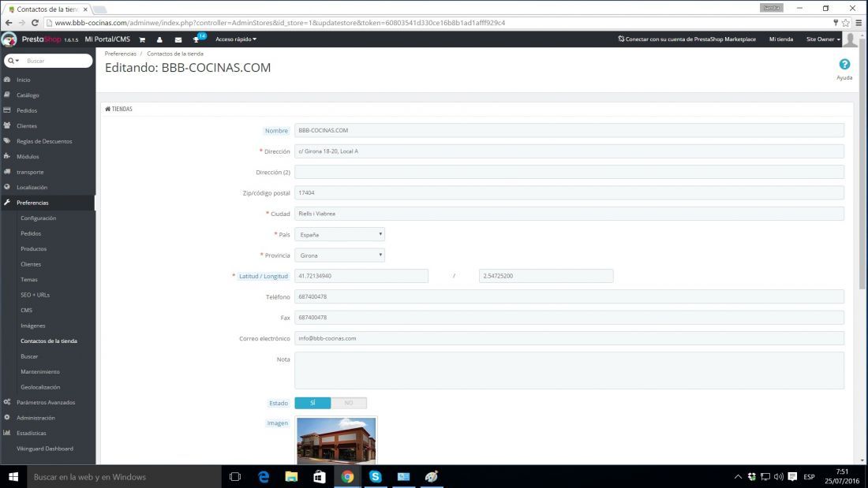Switch to Chrome in the taskbar

coord(347,476)
